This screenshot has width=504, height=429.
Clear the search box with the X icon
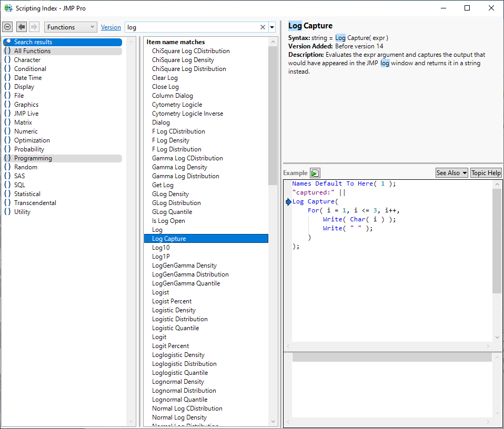click(263, 27)
